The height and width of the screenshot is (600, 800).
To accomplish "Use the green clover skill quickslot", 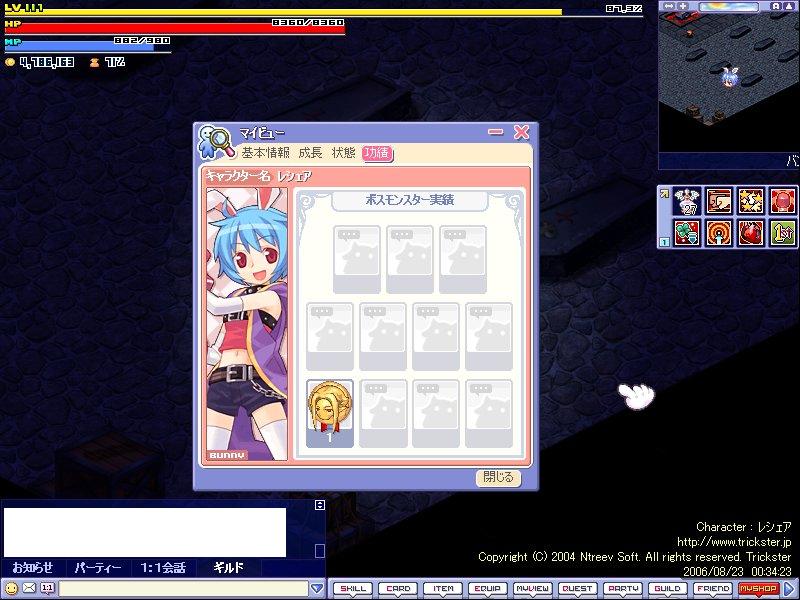I will click(687, 233).
